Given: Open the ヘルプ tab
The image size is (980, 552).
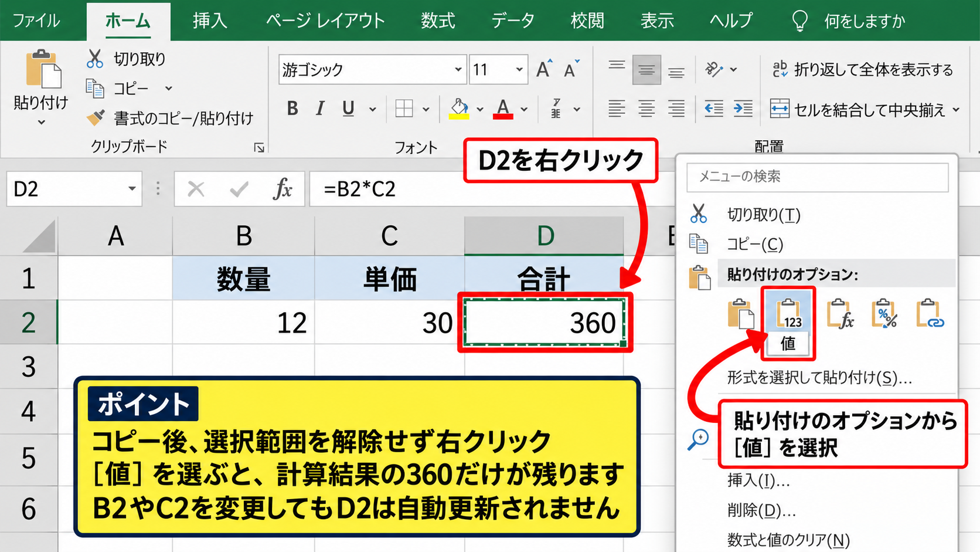Looking at the screenshot, I should click(731, 21).
